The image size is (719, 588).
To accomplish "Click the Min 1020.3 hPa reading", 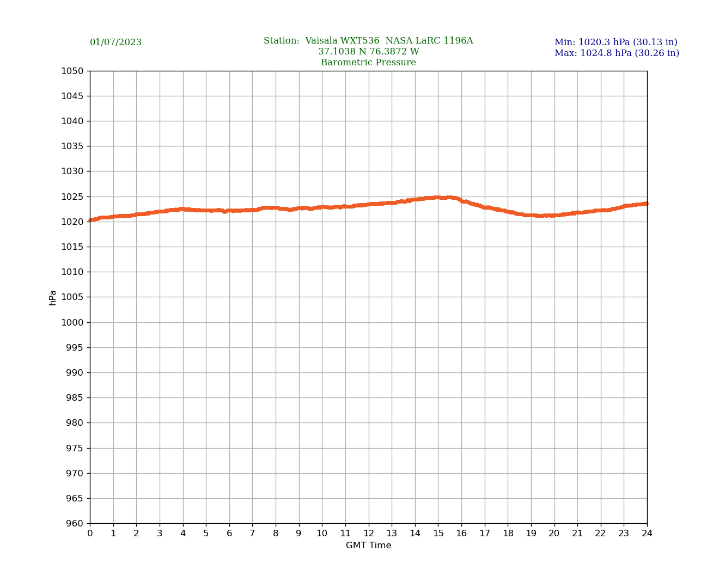I will tap(616, 42).
